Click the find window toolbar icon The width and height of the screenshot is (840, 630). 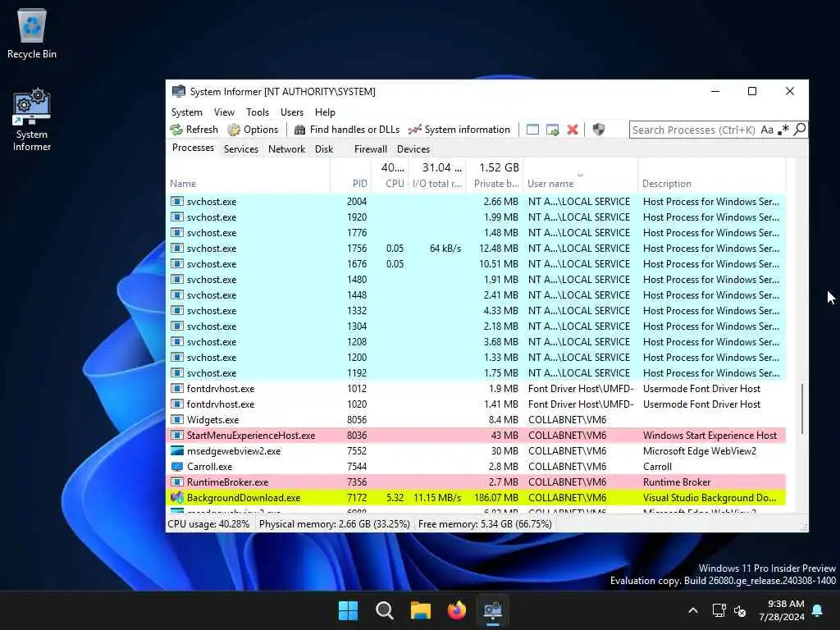point(532,130)
